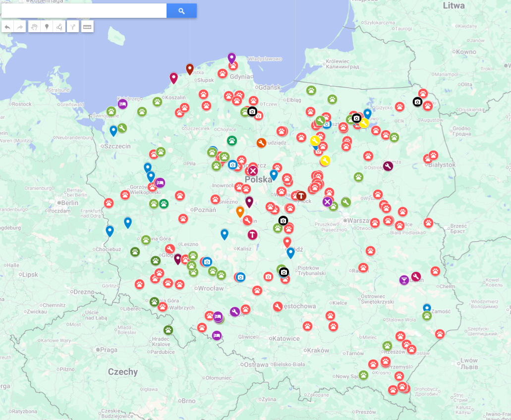Viewport: 511px width, 420px height.
Task: Select the hand pan tool
Action: (x=34, y=27)
